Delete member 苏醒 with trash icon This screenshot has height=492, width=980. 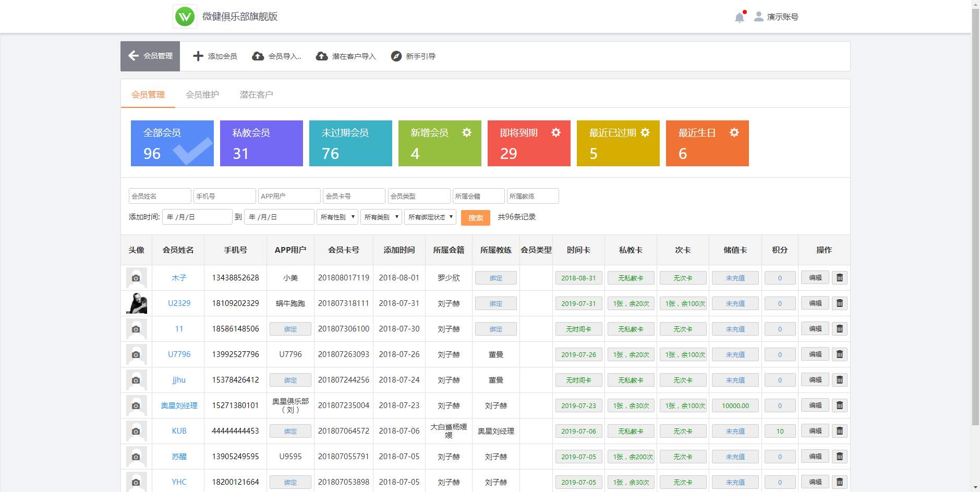(x=840, y=457)
